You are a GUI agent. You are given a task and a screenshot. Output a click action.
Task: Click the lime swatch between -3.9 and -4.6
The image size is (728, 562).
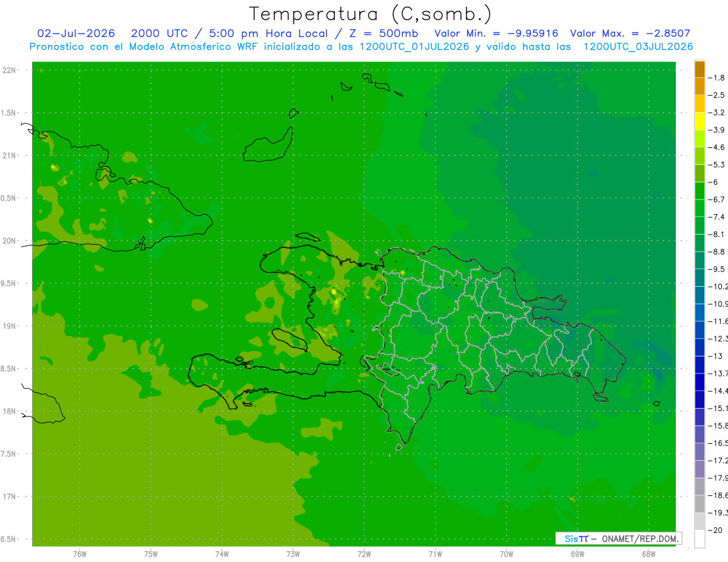pyautogui.click(x=699, y=139)
